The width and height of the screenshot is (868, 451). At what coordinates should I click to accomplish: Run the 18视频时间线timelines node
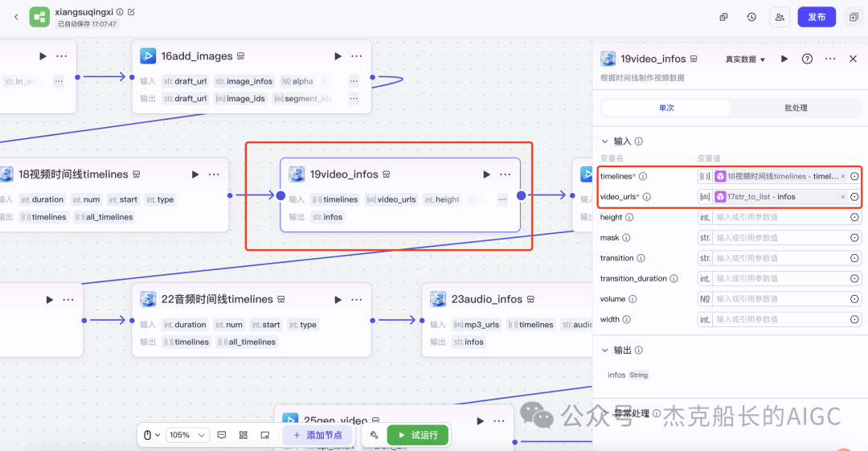[x=194, y=174]
